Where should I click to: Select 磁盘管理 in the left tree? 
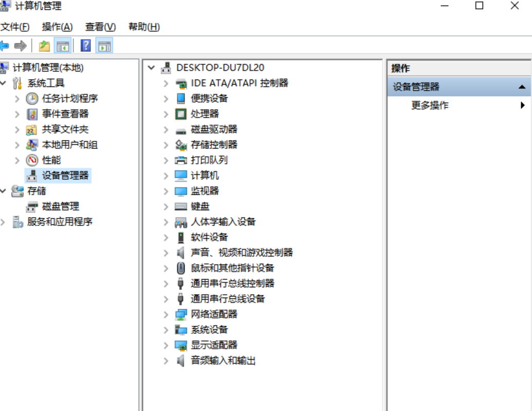coord(60,207)
